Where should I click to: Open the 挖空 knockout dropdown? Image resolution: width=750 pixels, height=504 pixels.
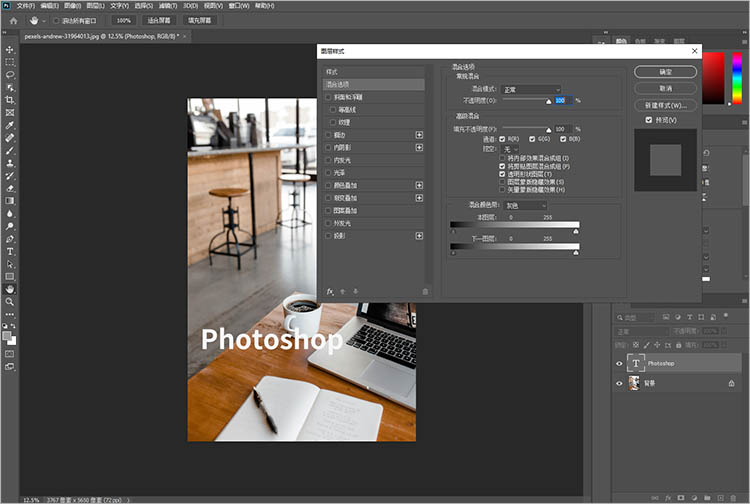pyautogui.click(x=511, y=148)
